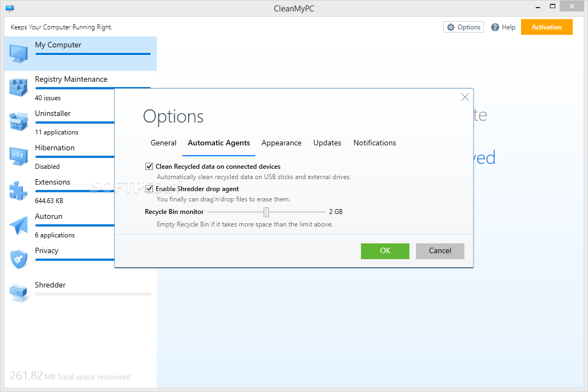Click the Help question mark icon
Screen dimensions: 588x392
(x=495, y=27)
